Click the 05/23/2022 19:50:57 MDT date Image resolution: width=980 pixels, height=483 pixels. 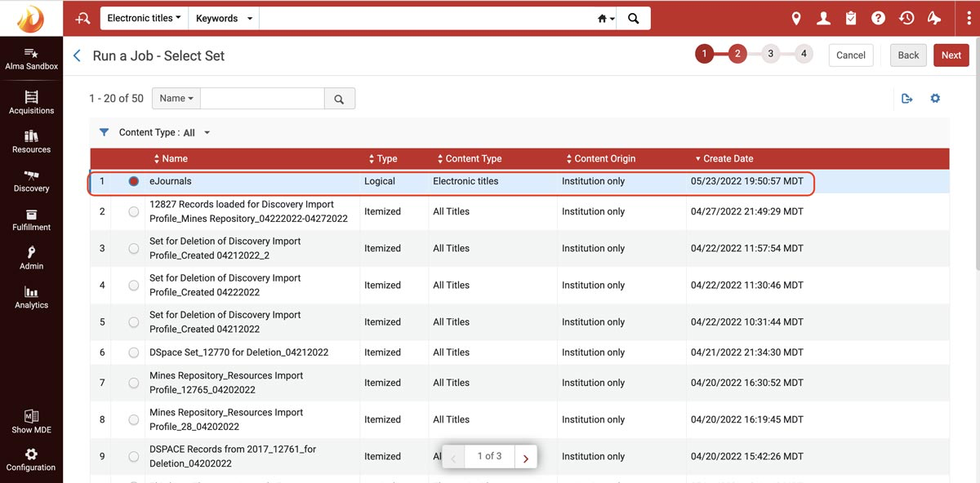click(747, 181)
